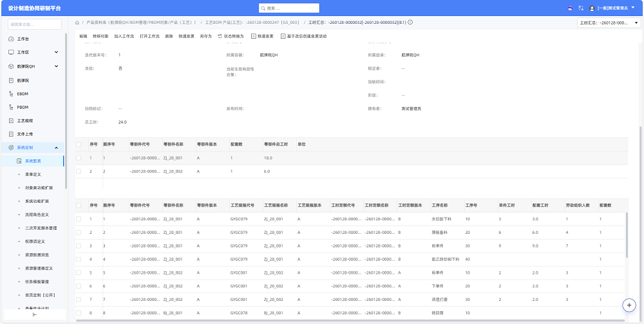Click the 工艺BOM 产品(工艺) breadcrumb link
Viewport: 644px width, 324px height.
click(x=252, y=23)
